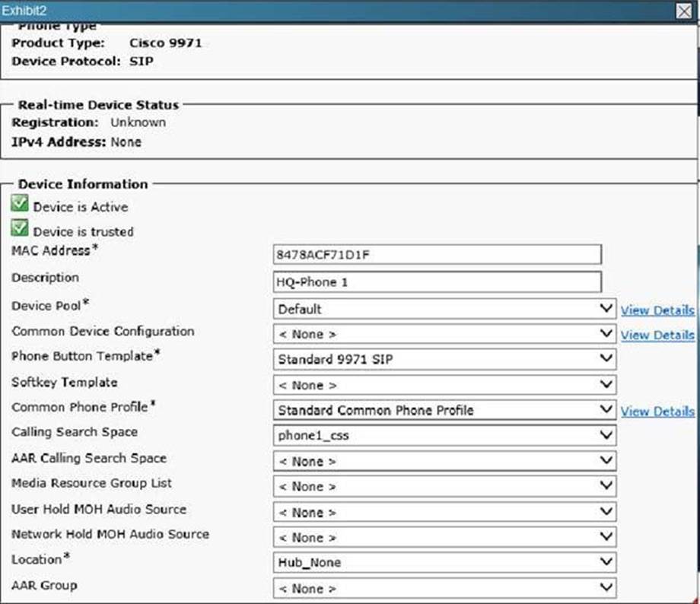Expand the Location dropdown Hub_None

coord(444,562)
